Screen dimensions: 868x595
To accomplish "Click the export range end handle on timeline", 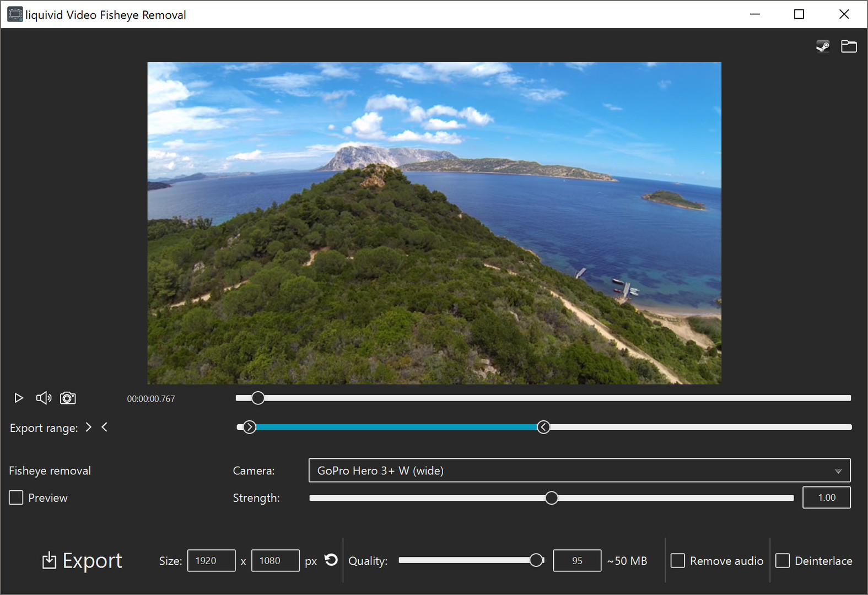I will (x=543, y=427).
